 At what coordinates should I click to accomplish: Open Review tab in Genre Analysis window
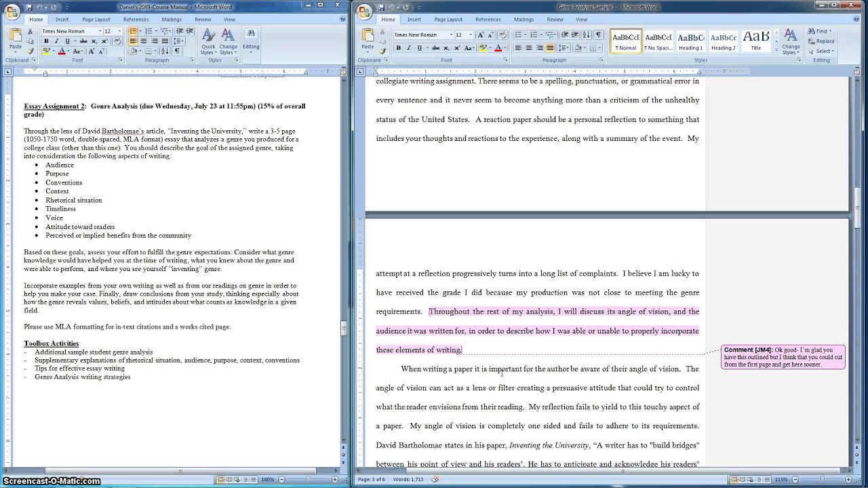pyautogui.click(x=555, y=20)
